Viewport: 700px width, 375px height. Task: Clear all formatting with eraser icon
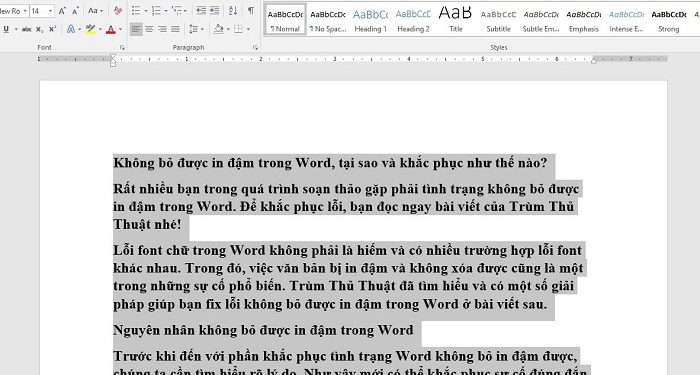point(118,11)
